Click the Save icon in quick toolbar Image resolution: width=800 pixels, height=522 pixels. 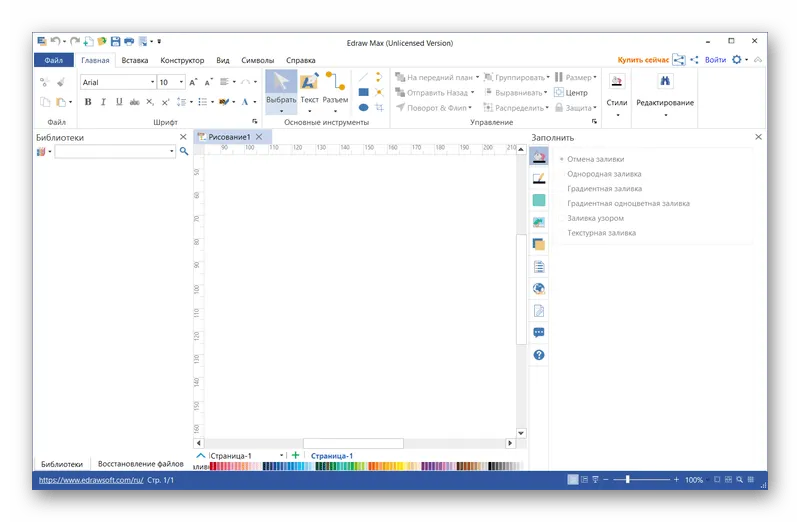(115, 41)
